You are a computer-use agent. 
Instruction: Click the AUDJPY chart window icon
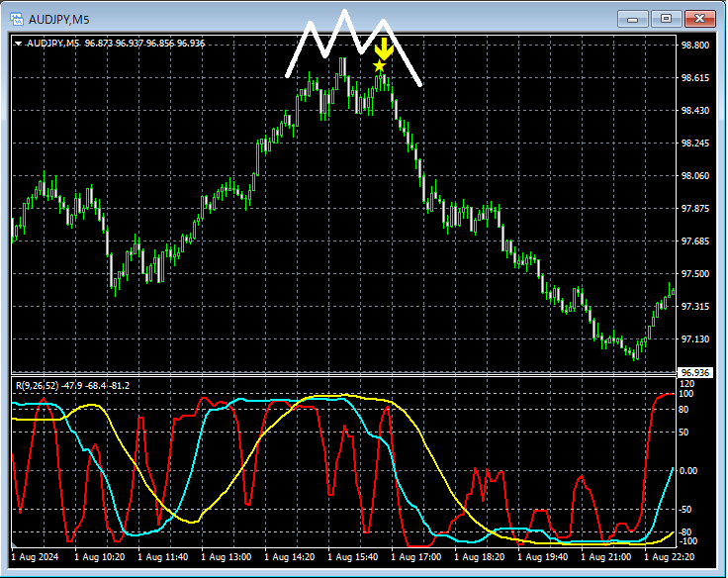pyautogui.click(x=17, y=19)
